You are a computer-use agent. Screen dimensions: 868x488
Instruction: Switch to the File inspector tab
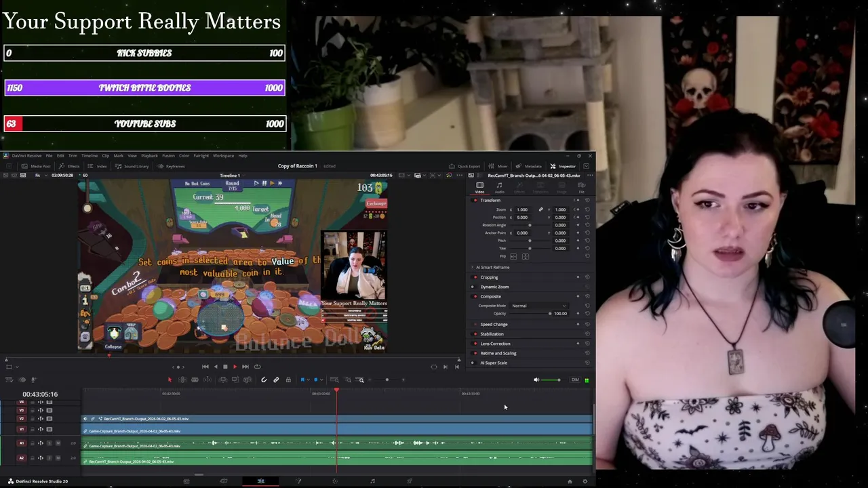coord(581,187)
